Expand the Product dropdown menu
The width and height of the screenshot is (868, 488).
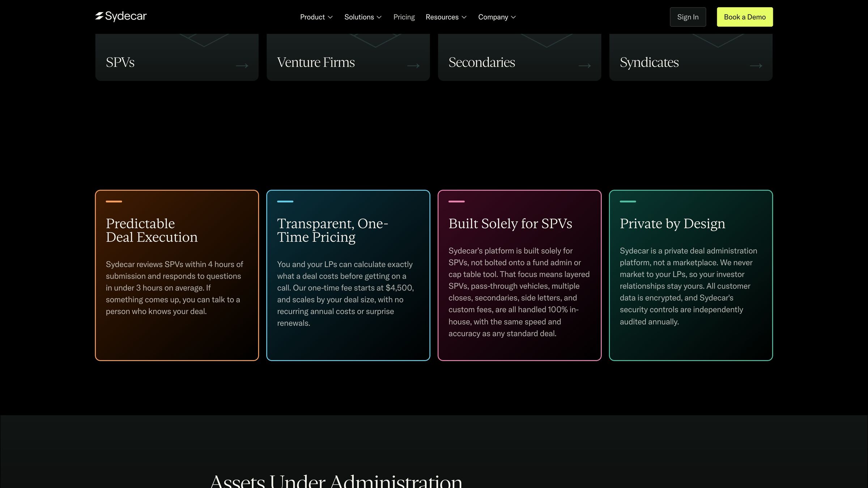(316, 17)
